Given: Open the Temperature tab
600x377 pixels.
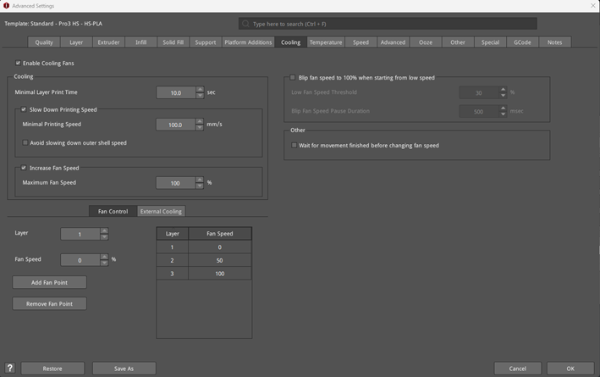Looking at the screenshot, I should 326,42.
